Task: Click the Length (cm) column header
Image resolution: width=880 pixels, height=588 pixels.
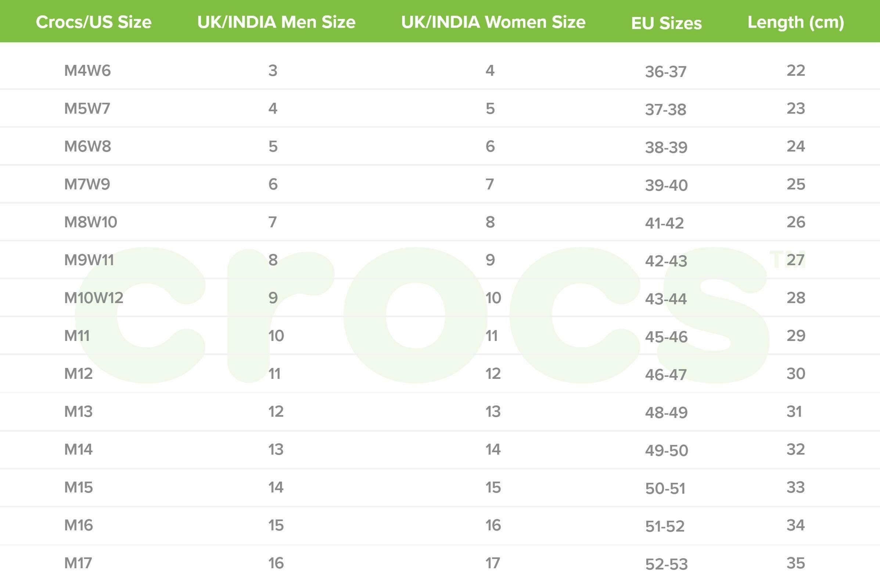Action: click(x=795, y=22)
